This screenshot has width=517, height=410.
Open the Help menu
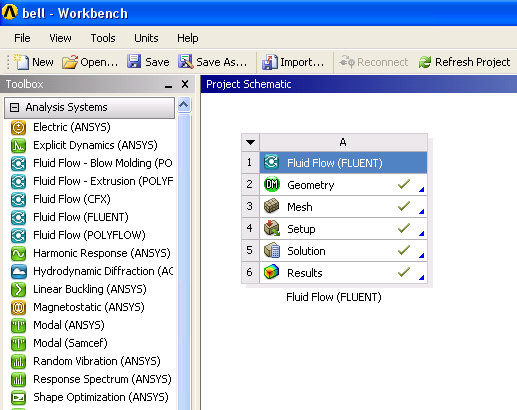pos(188,38)
